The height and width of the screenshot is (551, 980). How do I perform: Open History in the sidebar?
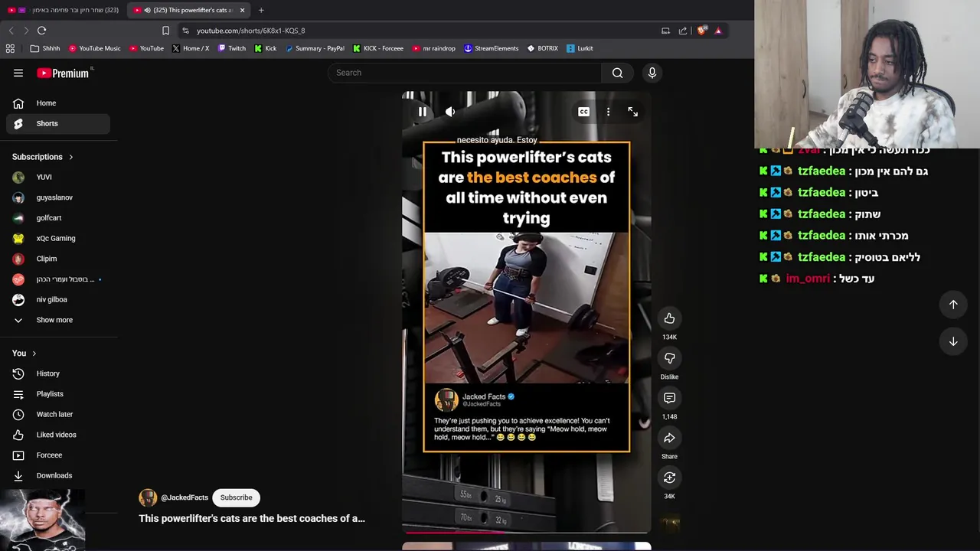[x=58, y=373]
